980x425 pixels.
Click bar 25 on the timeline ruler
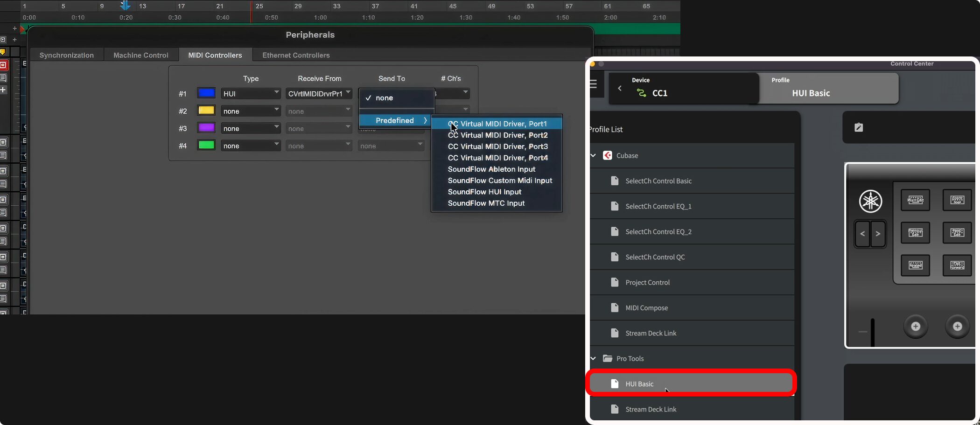click(x=259, y=6)
